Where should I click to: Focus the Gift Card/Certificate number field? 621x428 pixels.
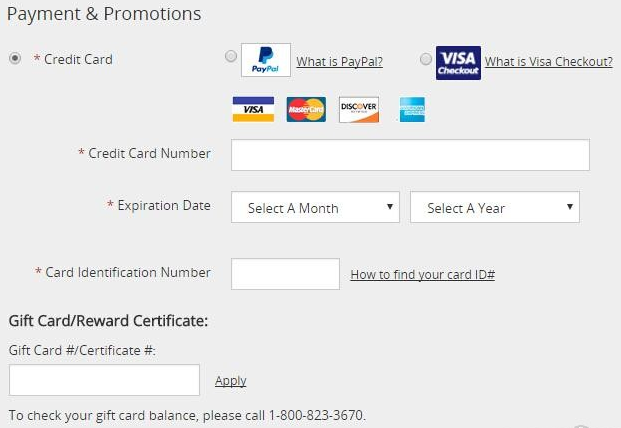104,380
